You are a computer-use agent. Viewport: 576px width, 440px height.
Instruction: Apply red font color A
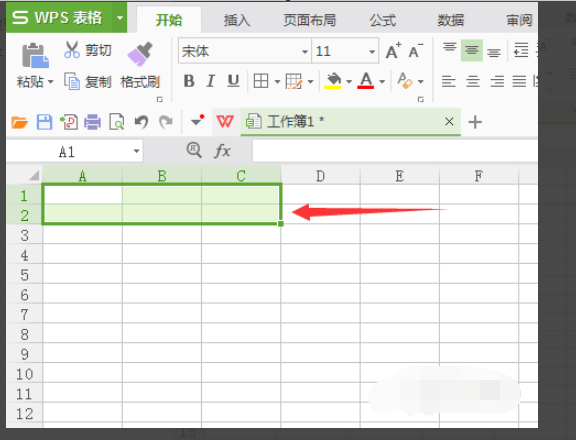(366, 81)
